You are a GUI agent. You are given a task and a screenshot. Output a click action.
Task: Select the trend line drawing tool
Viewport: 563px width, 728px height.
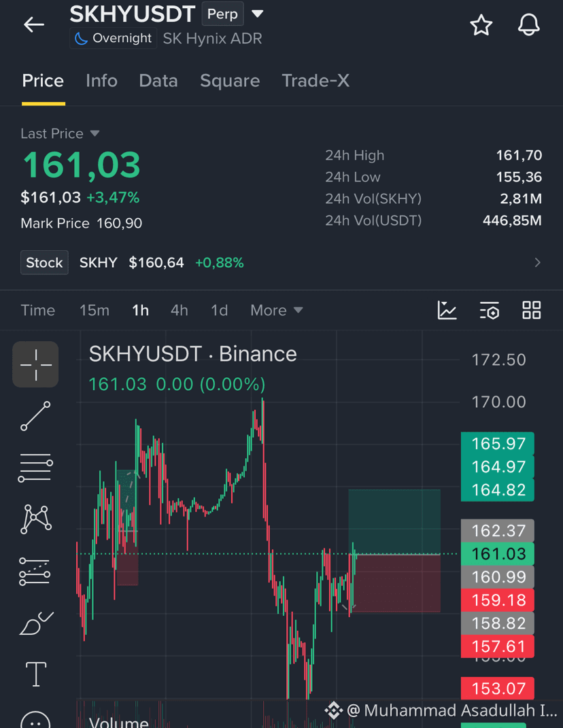(35, 416)
